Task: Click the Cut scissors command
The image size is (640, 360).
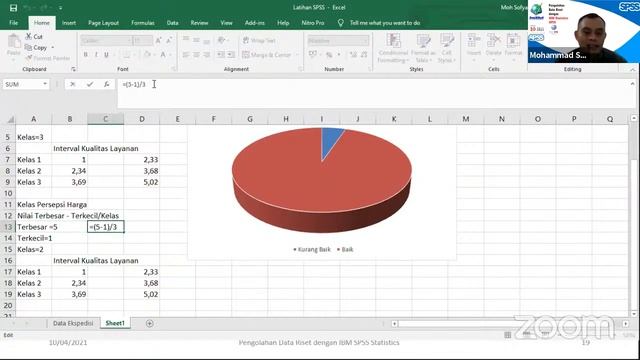Action: click(34, 37)
